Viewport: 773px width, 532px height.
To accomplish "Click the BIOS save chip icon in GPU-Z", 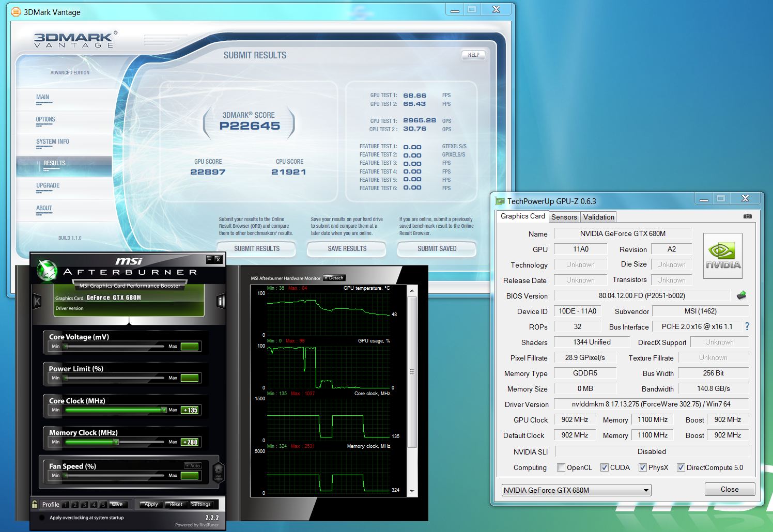I will pos(741,295).
